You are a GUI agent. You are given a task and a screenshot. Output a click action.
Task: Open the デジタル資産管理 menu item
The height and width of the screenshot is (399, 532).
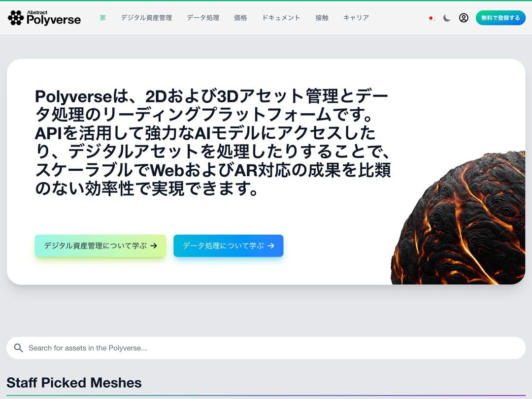147,18
